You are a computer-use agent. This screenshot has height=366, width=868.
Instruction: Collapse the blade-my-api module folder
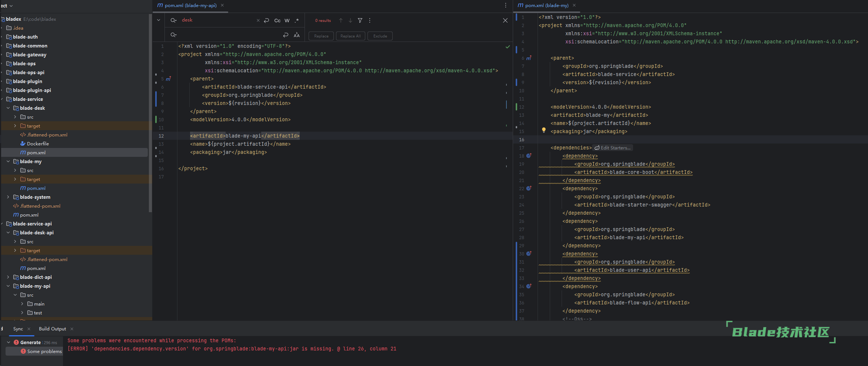click(x=8, y=286)
